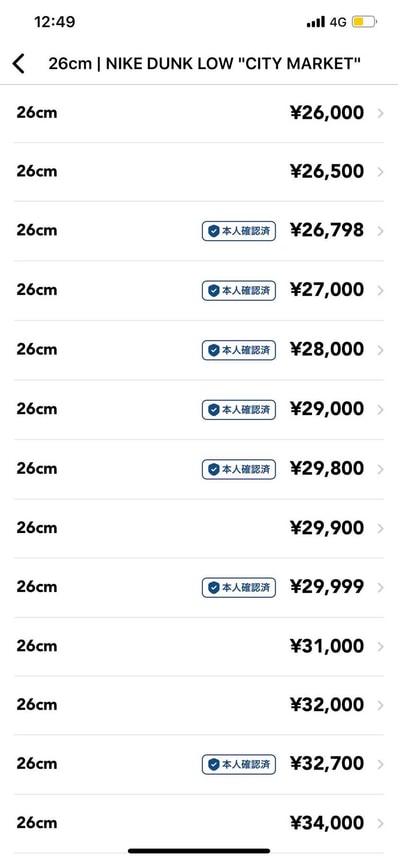
Task: Tap the chevron beside ¥29,999
Action: click(381, 588)
